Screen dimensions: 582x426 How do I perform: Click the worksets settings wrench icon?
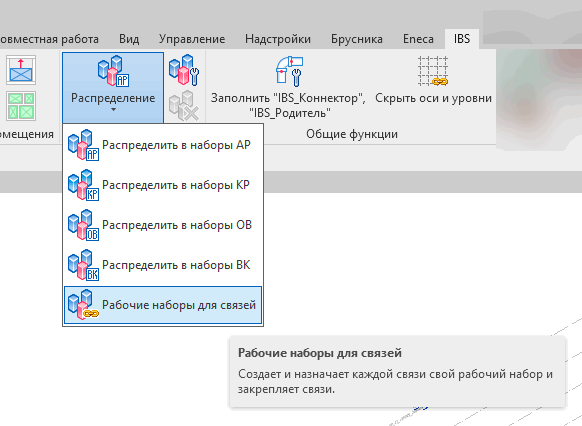184,70
